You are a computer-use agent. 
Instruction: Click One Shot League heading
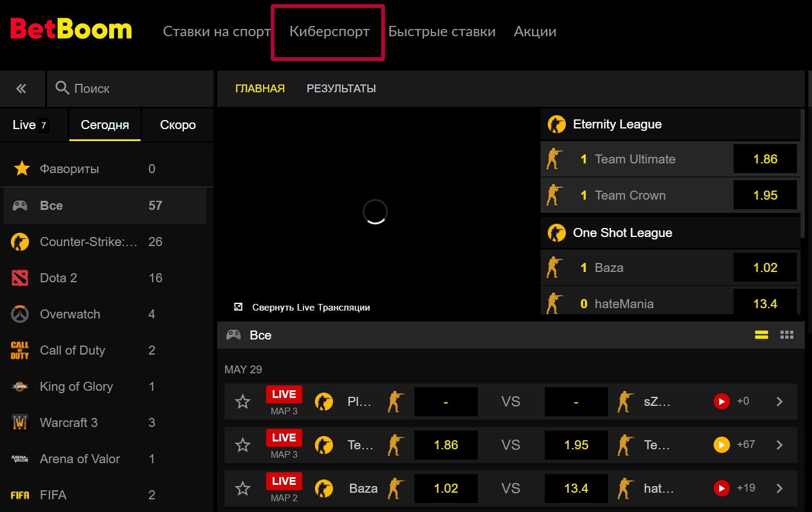(623, 233)
